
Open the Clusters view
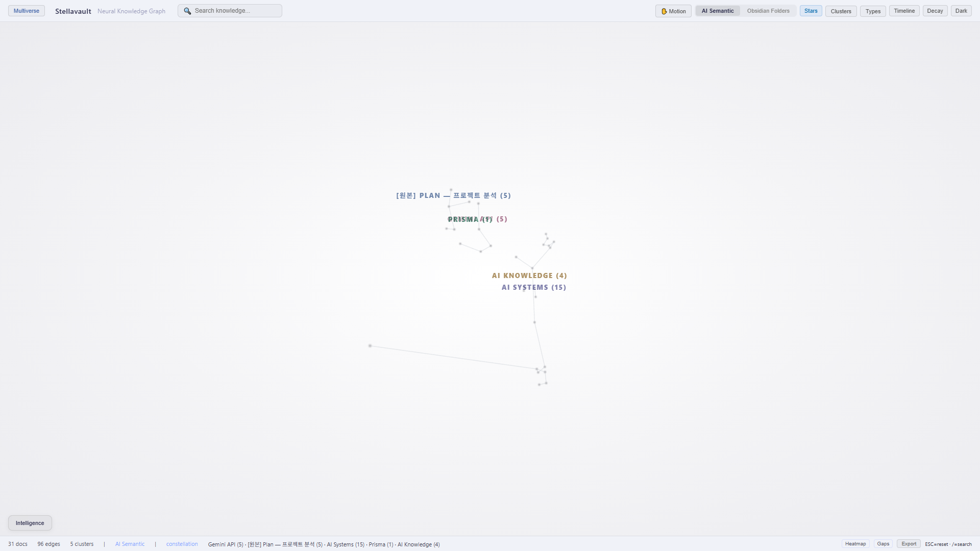tap(841, 11)
